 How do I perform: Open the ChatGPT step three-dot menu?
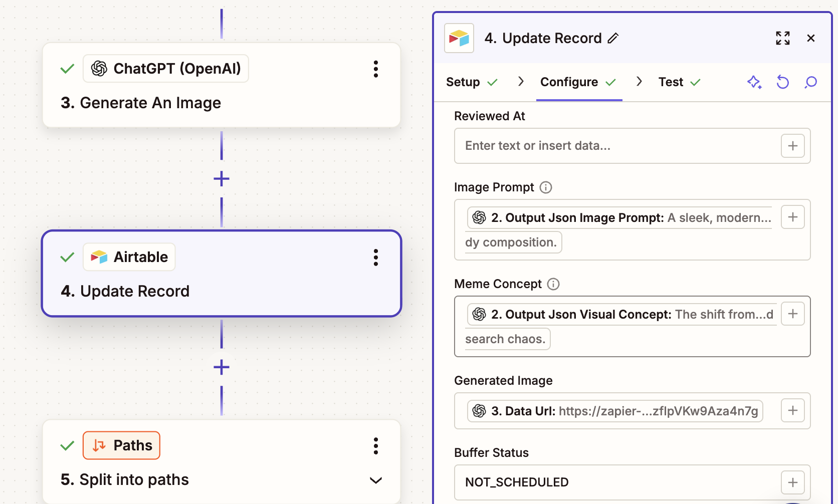pyautogui.click(x=375, y=69)
